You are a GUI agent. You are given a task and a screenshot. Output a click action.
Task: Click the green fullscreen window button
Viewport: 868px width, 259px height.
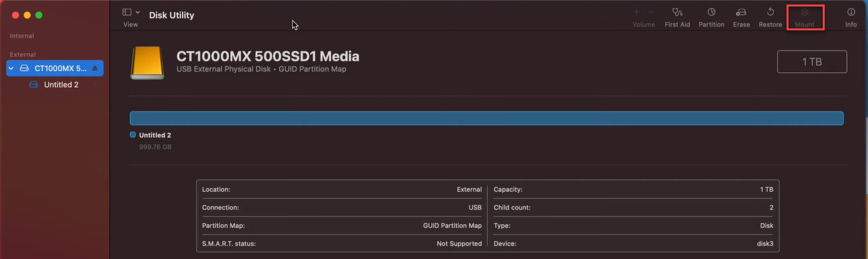click(x=39, y=15)
